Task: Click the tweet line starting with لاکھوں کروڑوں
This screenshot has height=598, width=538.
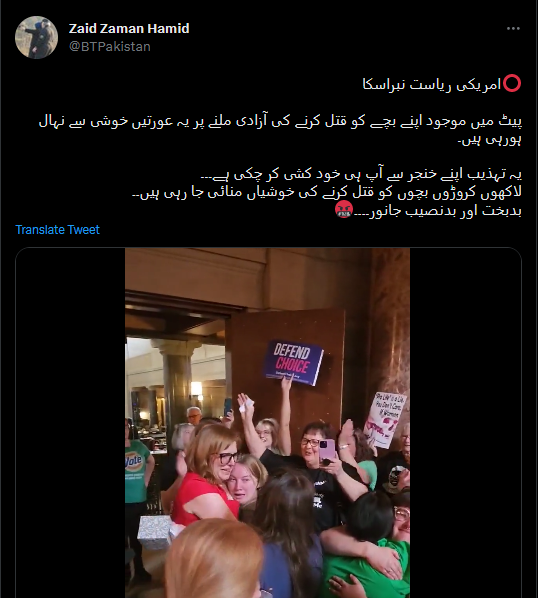Action: click(x=327, y=193)
